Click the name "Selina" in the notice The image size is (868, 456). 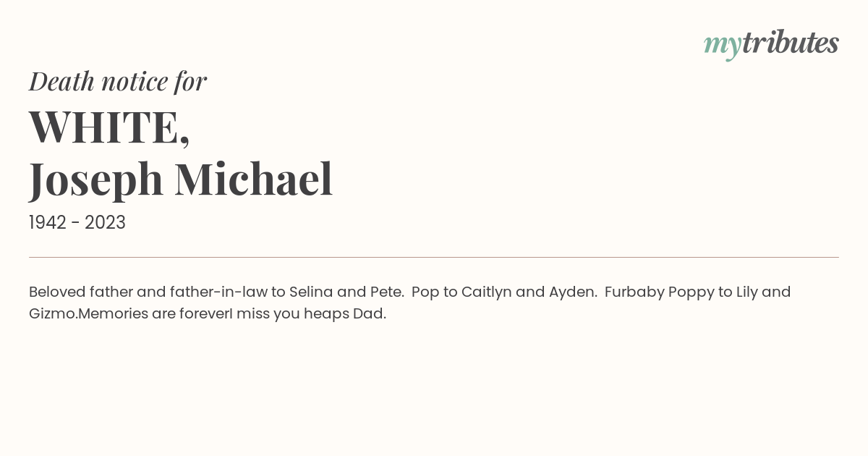(x=311, y=292)
